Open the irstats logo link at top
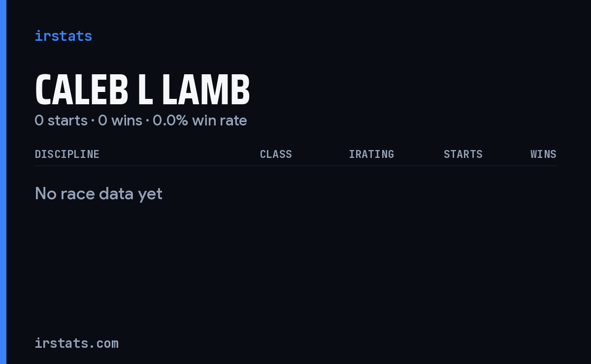 (x=63, y=36)
